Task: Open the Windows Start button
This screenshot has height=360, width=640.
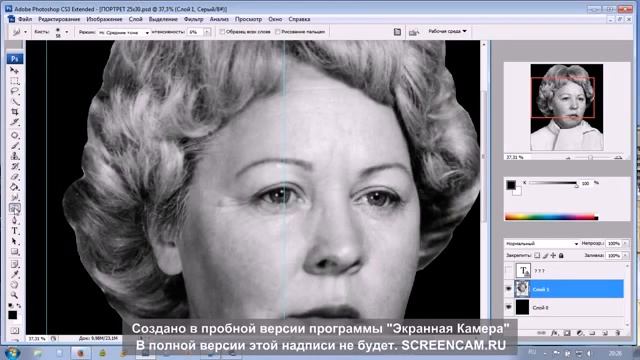Action: pos(13,352)
